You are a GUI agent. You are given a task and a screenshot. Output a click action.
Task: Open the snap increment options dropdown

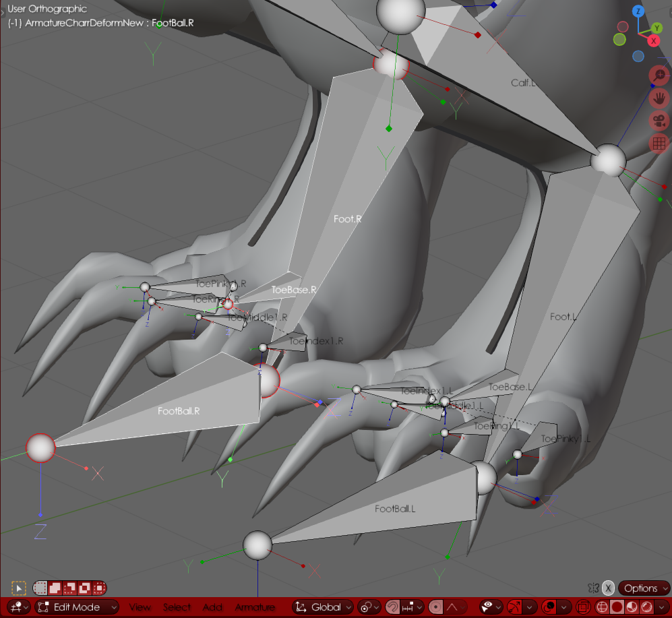tap(413, 607)
